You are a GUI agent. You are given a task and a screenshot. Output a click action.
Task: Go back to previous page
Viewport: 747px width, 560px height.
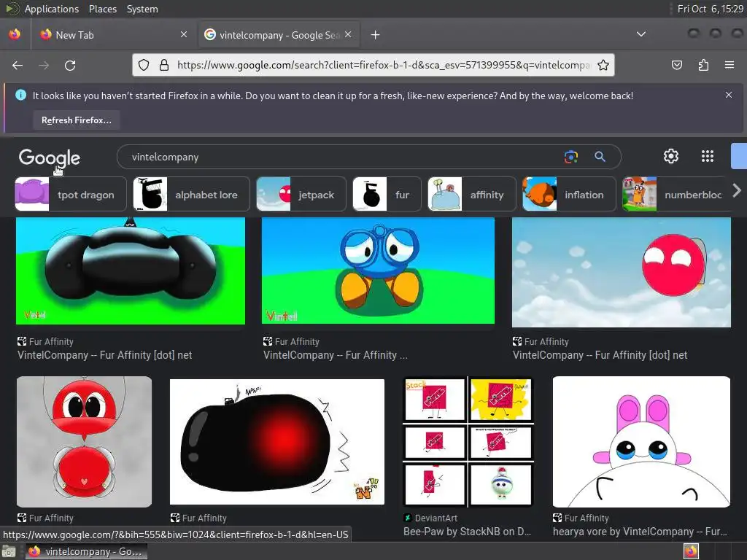click(18, 65)
